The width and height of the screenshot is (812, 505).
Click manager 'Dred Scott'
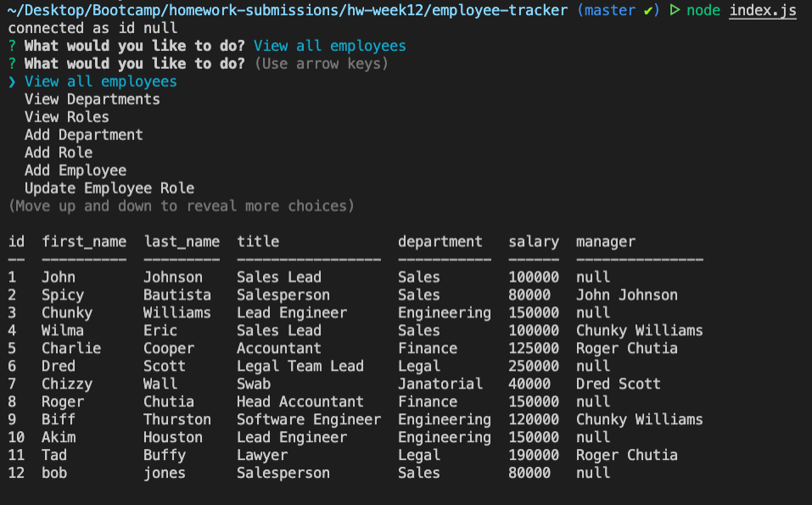[619, 384]
